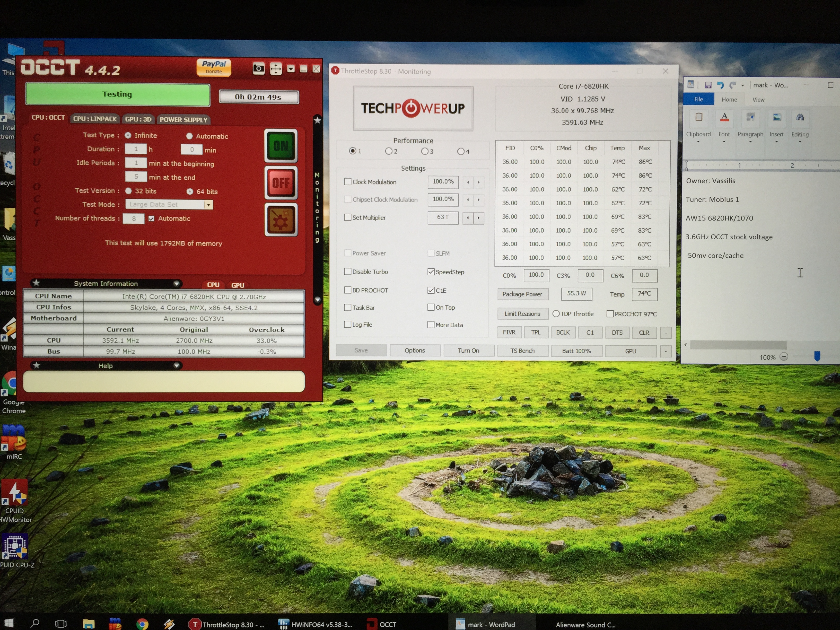Stop the test with the red OFF button

(281, 183)
